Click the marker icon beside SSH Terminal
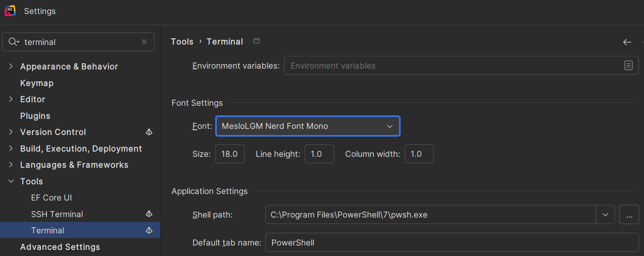Screen dimensions: 644x256 pyautogui.click(x=149, y=214)
